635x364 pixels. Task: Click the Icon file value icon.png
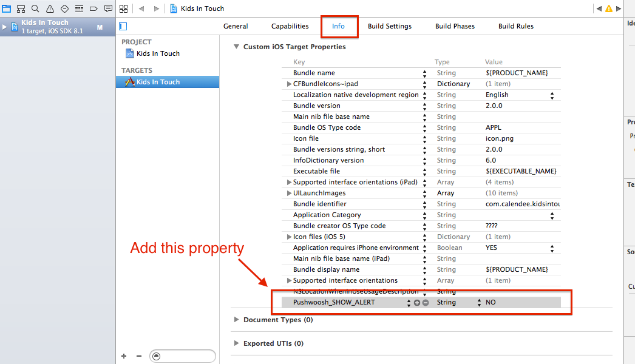(500, 138)
